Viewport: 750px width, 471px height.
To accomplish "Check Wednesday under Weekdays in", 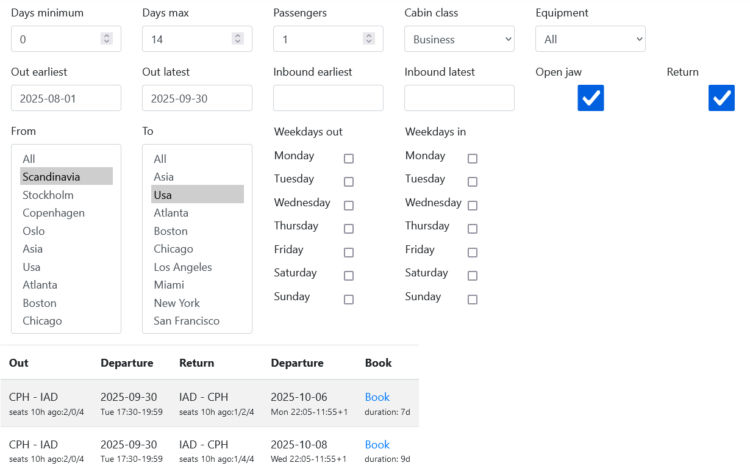I will click(472, 205).
